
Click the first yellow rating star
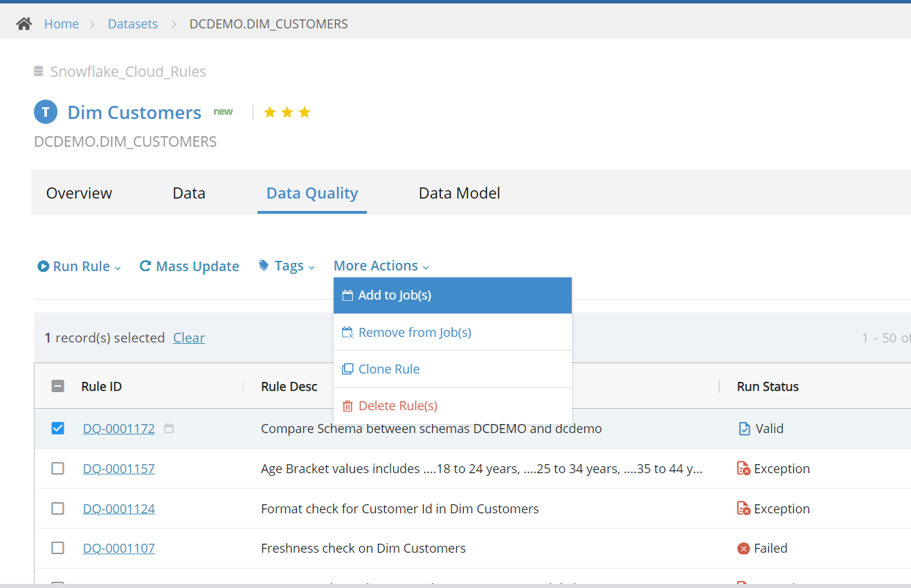click(270, 112)
